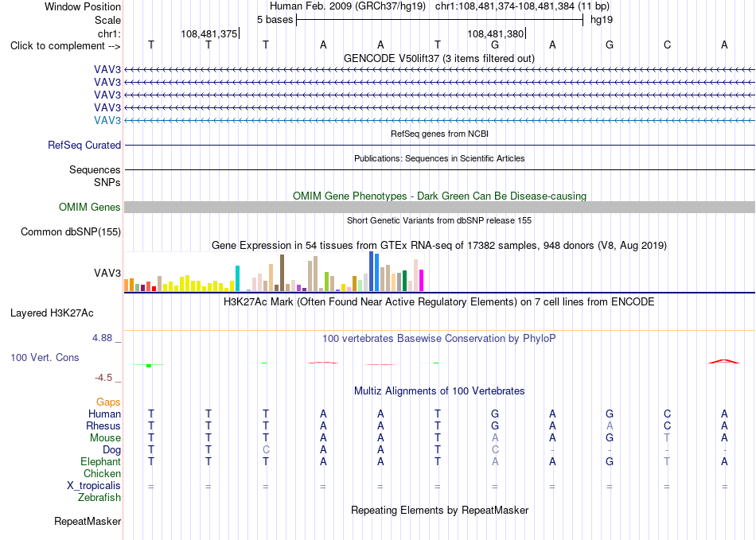Click the magenta bar in GTEx expression chart

pos(421,281)
